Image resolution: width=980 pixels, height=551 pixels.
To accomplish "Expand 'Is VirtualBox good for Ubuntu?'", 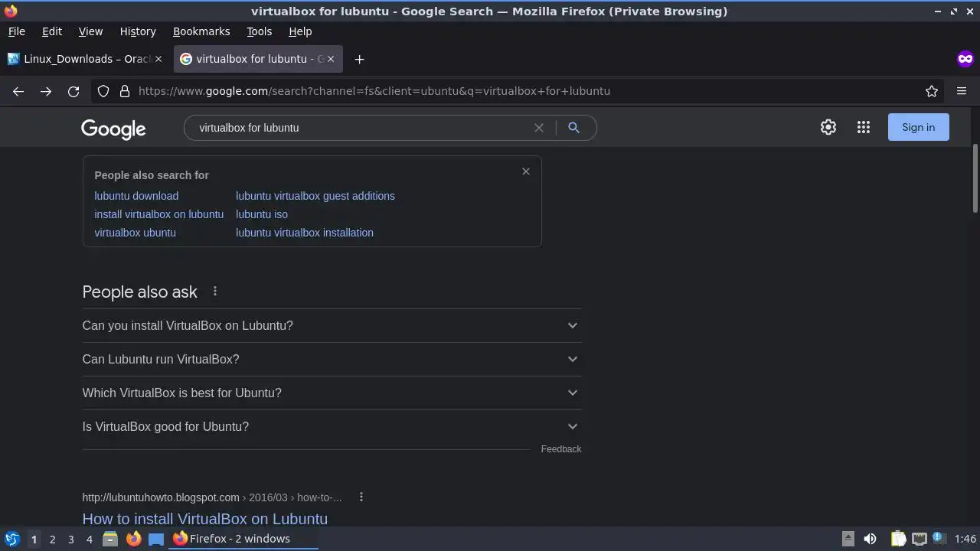I will 332,426.
